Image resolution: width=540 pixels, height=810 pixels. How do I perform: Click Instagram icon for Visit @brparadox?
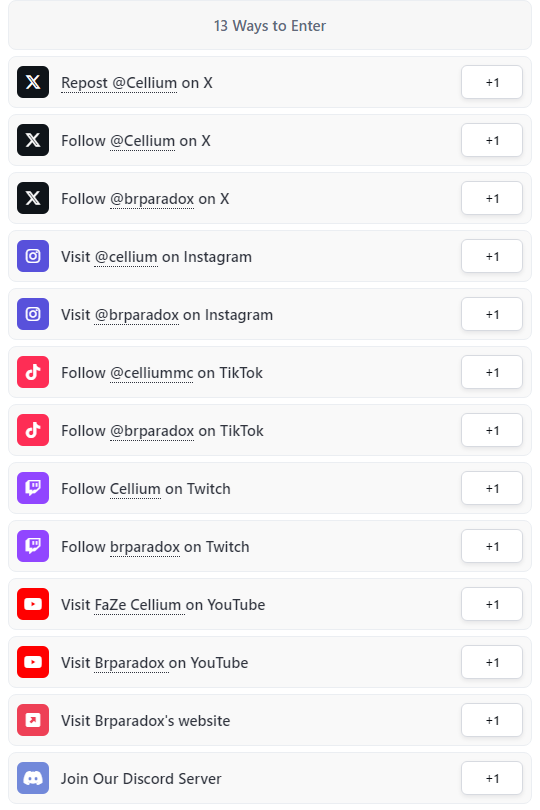[33, 314]
